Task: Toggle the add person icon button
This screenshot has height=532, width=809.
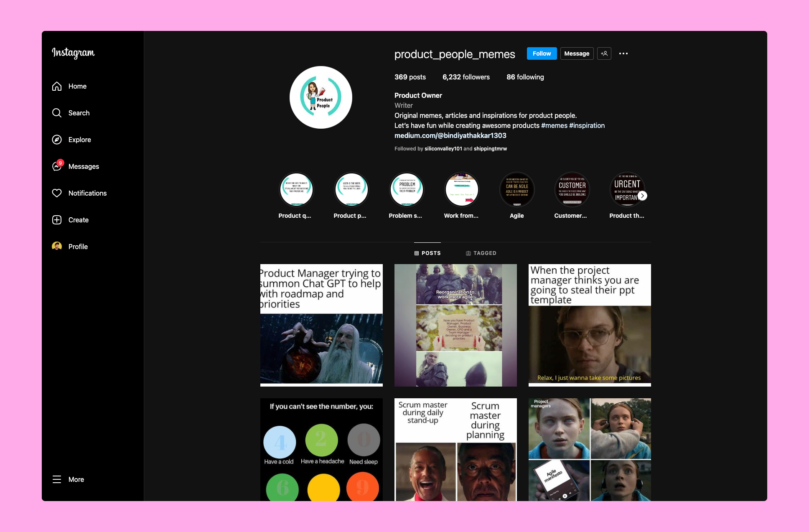Action: [604, 53]
